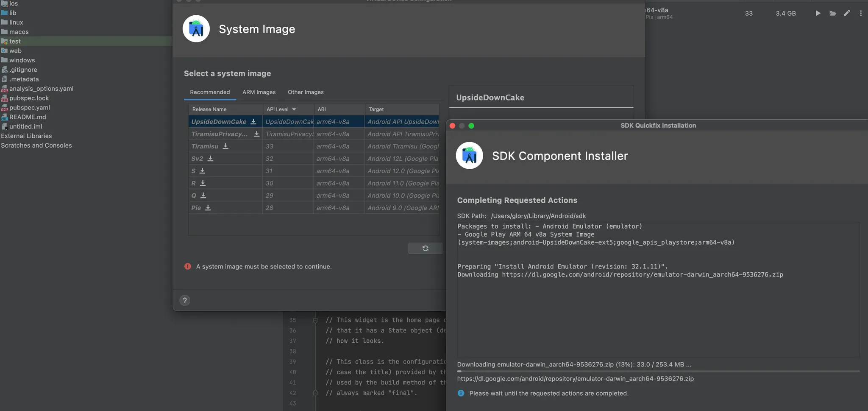Viewport: 868px width, 411px height.
Task: Switch to the ARM Images tab
Action: coord(259,92)
